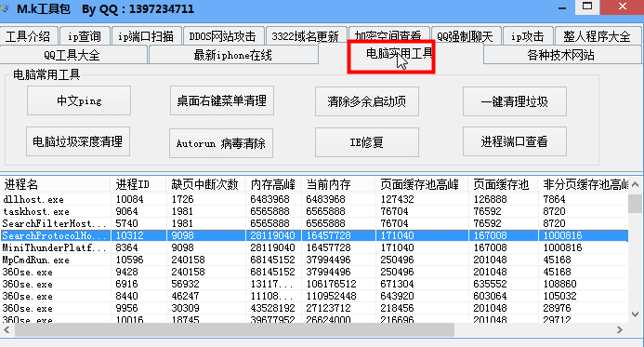Select 360se.exe with process ID 8440
This screenshot has height=347, width=644.
(x=314, y=296)
